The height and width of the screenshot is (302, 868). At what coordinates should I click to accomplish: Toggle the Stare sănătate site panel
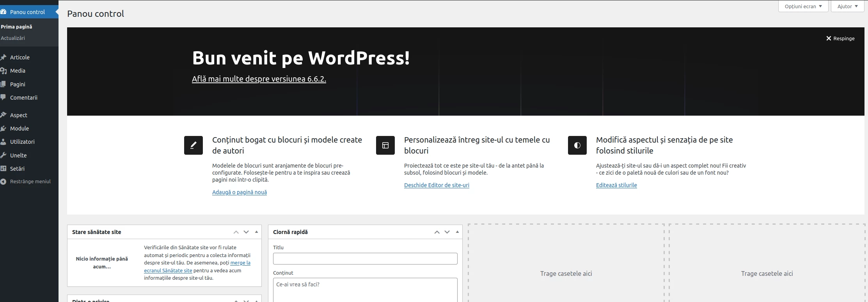(x=256, y=232)
